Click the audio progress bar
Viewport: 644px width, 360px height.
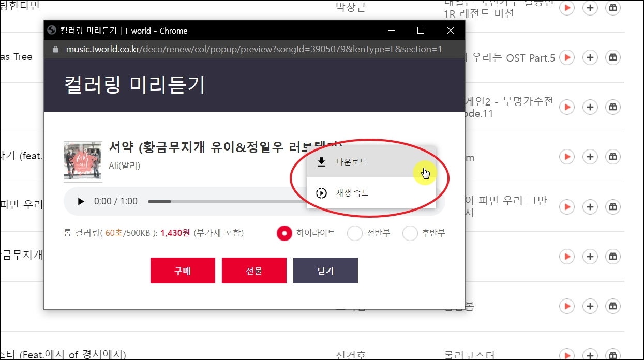tap(227, 201)
